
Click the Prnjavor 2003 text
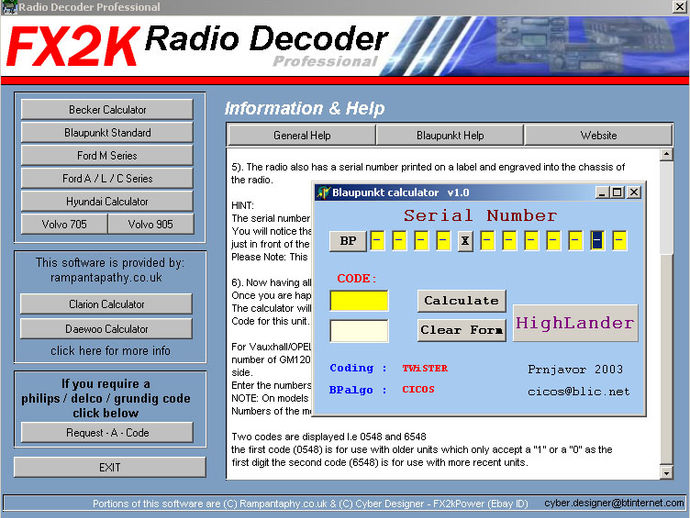[575, 369]
